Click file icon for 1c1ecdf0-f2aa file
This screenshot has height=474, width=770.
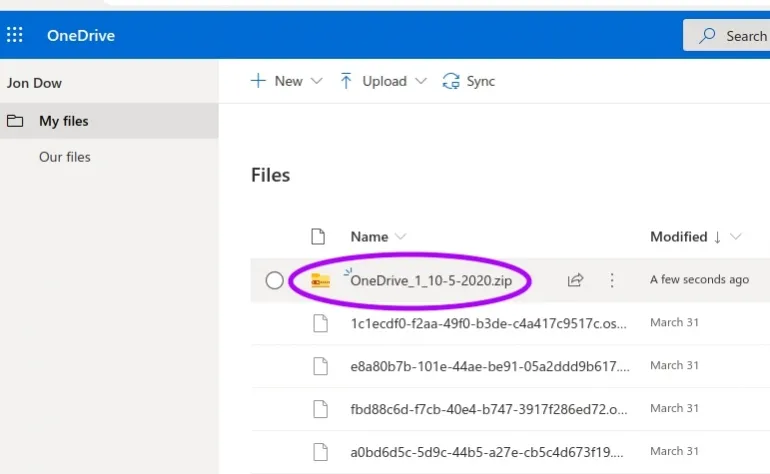tap(321, 323)
